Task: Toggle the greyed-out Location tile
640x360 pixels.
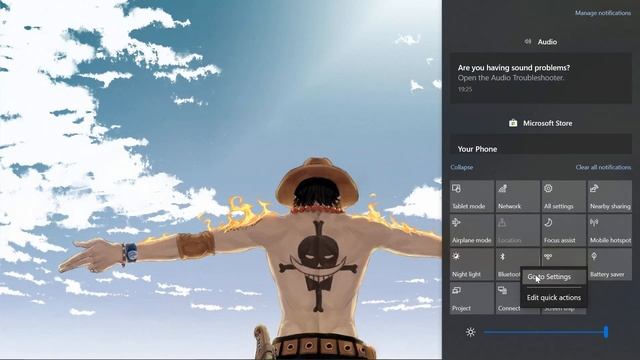Action: (518, 230)
